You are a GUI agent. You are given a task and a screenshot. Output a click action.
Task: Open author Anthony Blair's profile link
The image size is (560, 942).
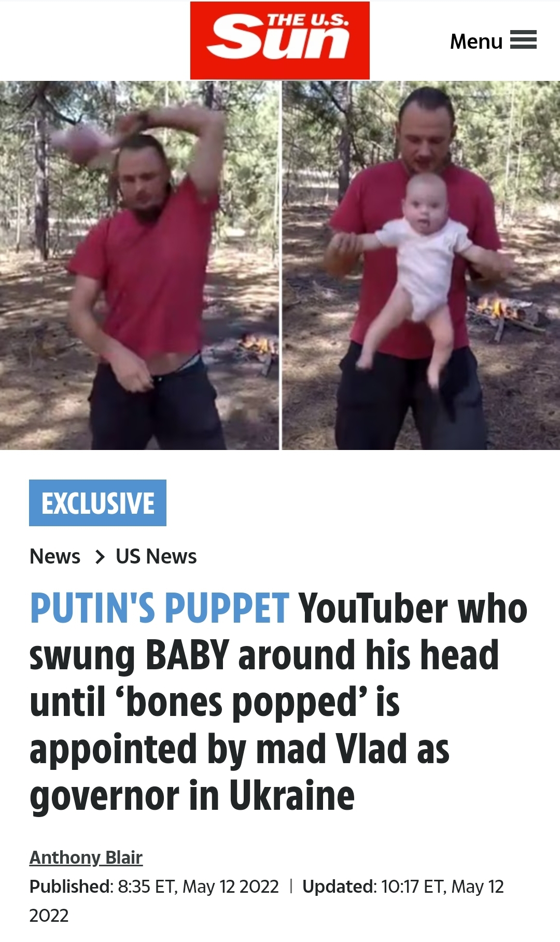86,857
